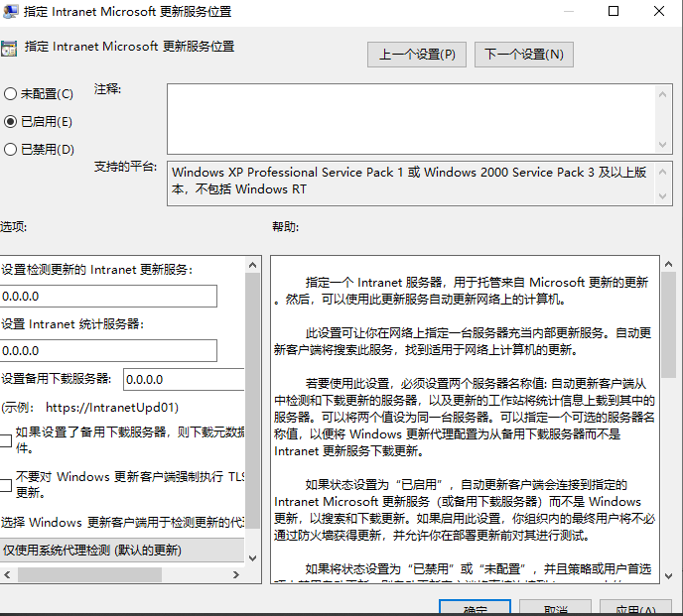
Task: Confirm with the 确定 button
Action: (475, 608)
